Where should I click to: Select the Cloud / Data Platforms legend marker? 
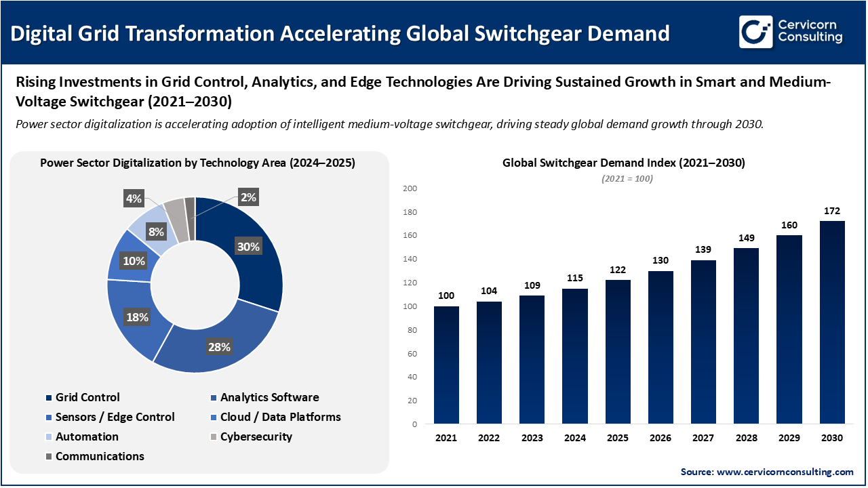(214, 417)
